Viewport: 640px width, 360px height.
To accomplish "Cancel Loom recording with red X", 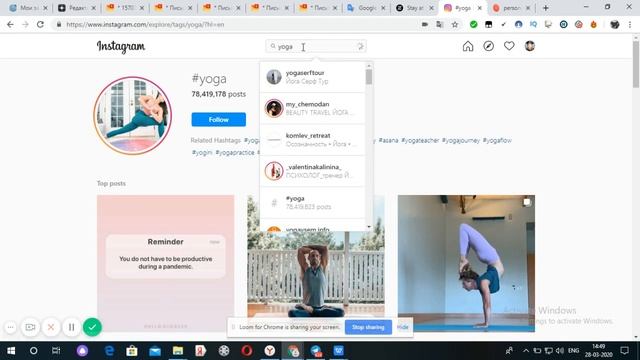I will point(51,327).
